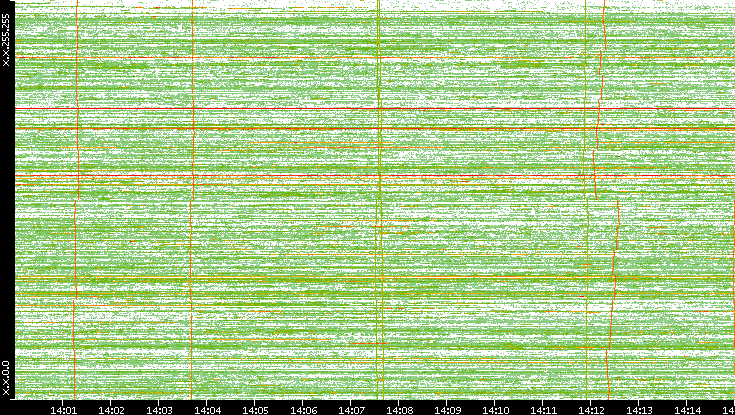Click the 14:02 time axis label
The height and width of the screenshot is (415, 735).
pos(112,410)
